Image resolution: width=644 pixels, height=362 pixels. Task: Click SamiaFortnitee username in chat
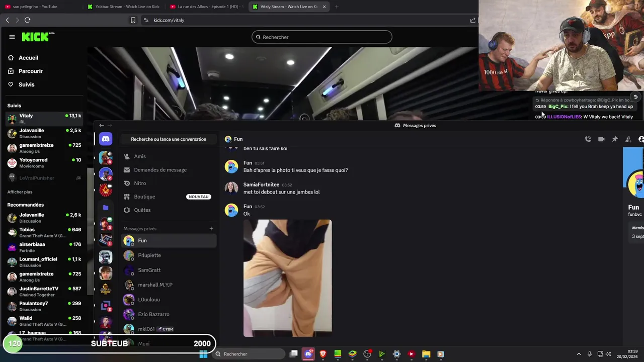pos(261,185)
